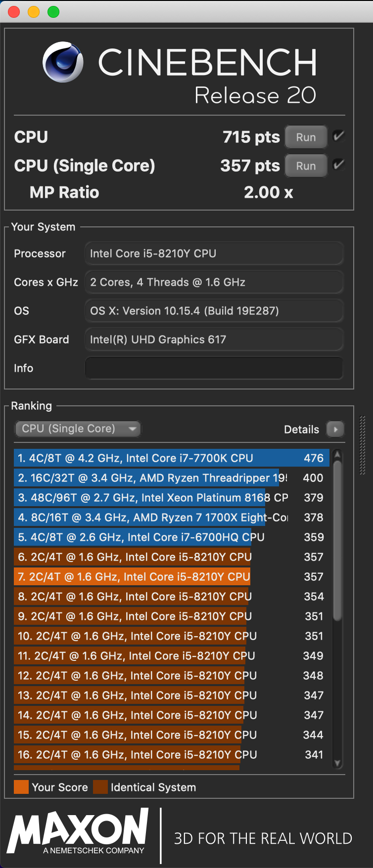This screenshot has width=373, height=868.
Task: Click the Details label text
Action: pyautogui.click(x=301, y=430)
